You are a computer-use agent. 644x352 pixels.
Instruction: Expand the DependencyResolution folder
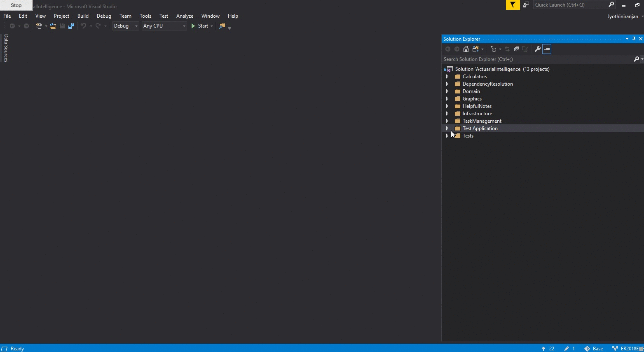point(447,84)
